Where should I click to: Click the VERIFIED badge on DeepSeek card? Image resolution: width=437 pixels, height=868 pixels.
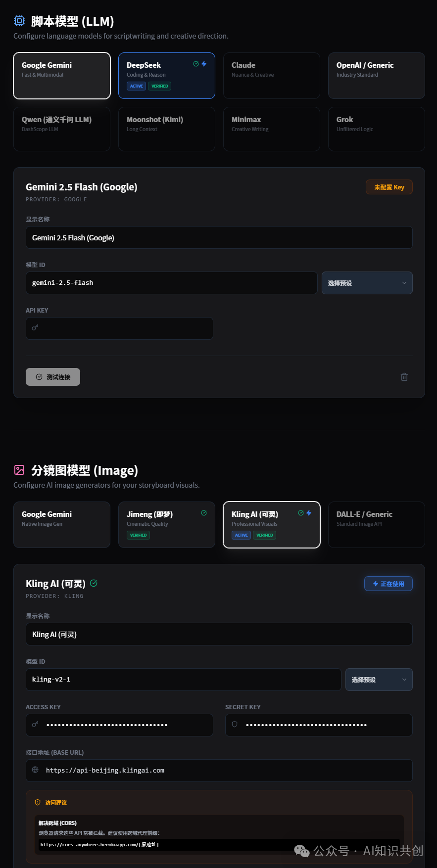click(160, 86)
